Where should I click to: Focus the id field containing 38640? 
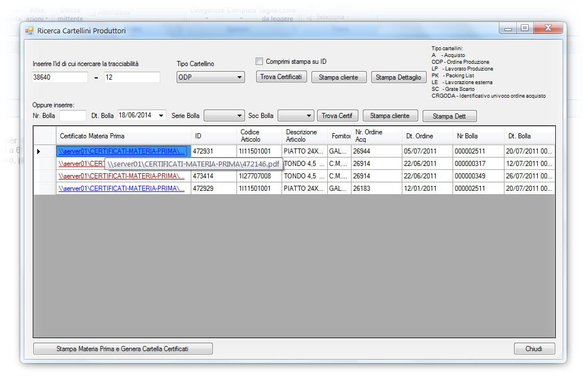60,77
